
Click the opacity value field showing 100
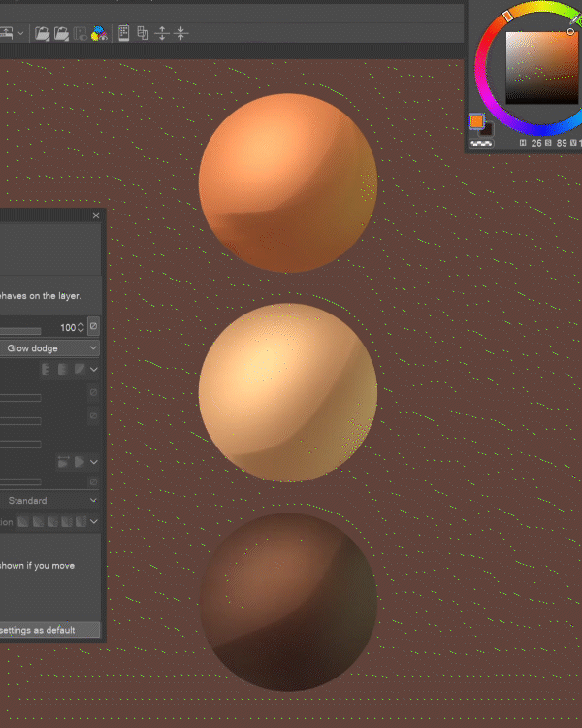[67, 328]
